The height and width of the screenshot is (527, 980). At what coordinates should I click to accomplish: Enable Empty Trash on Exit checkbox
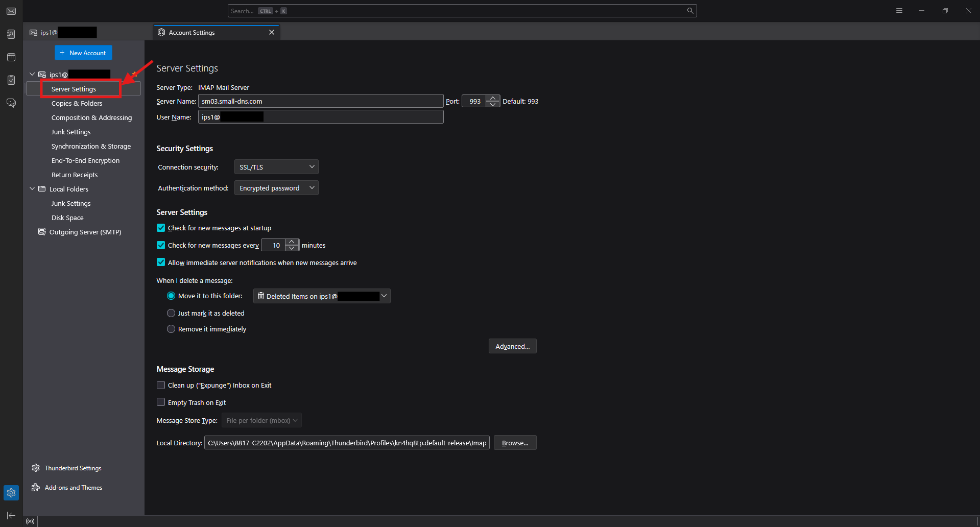(161, 402)
